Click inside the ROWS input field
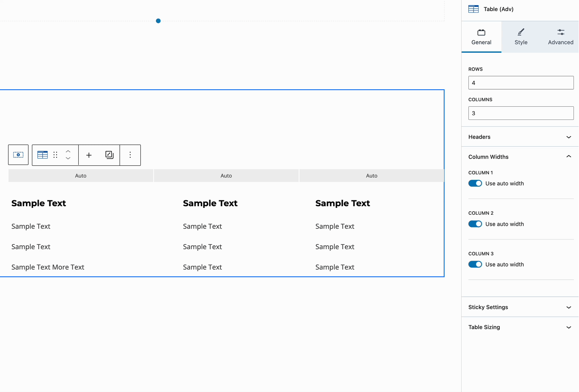Viewport: 579px width, 392px height. click(521, 82)
